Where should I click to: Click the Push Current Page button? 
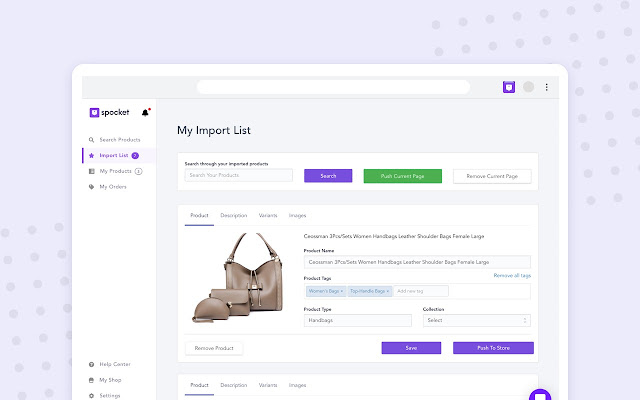tap(402, 176)
